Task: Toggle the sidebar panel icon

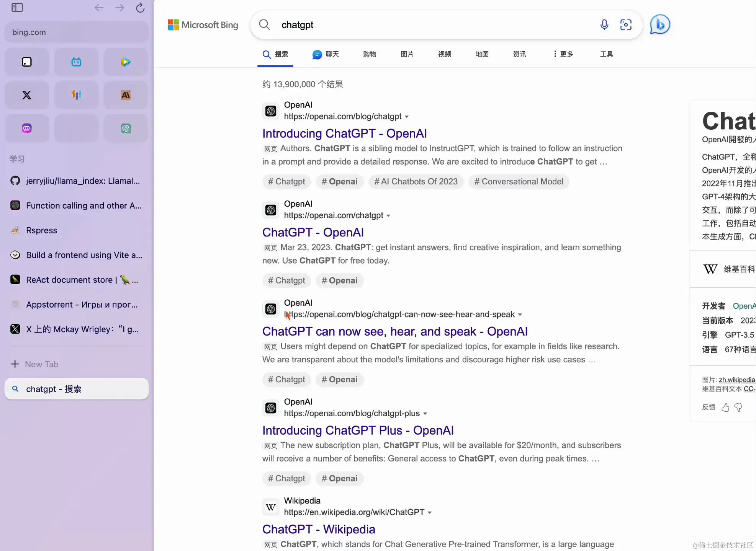Action: [17, 8]
